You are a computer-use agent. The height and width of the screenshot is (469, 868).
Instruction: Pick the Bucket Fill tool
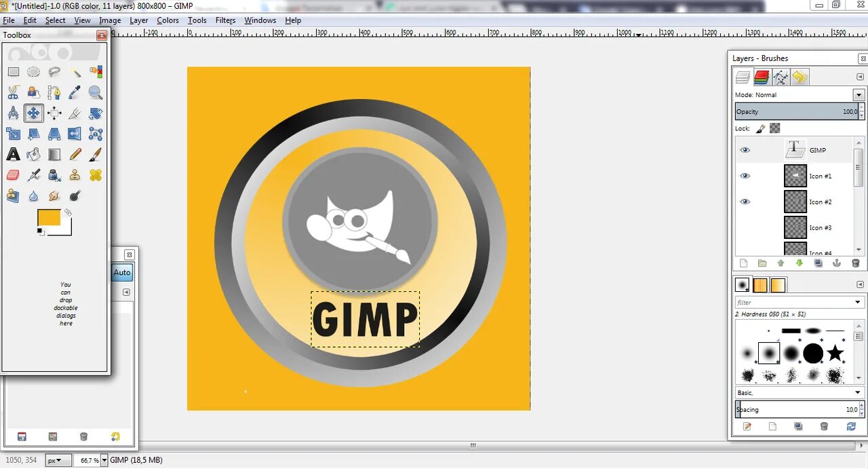(x=33, y=155)
